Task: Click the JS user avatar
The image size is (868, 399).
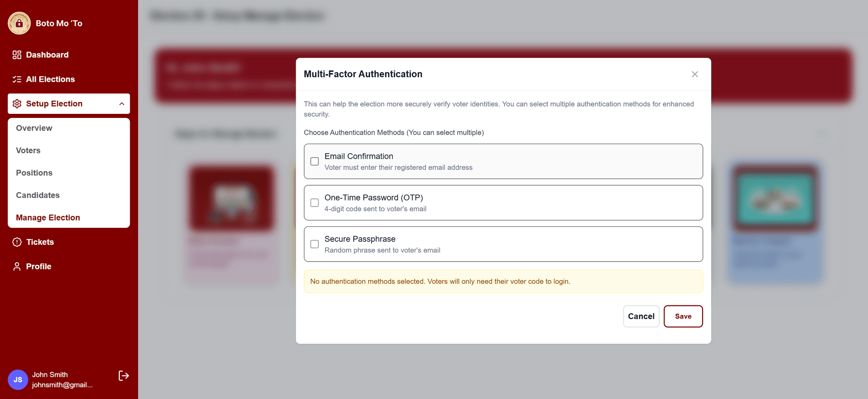Action: click(x=18, y=380)
